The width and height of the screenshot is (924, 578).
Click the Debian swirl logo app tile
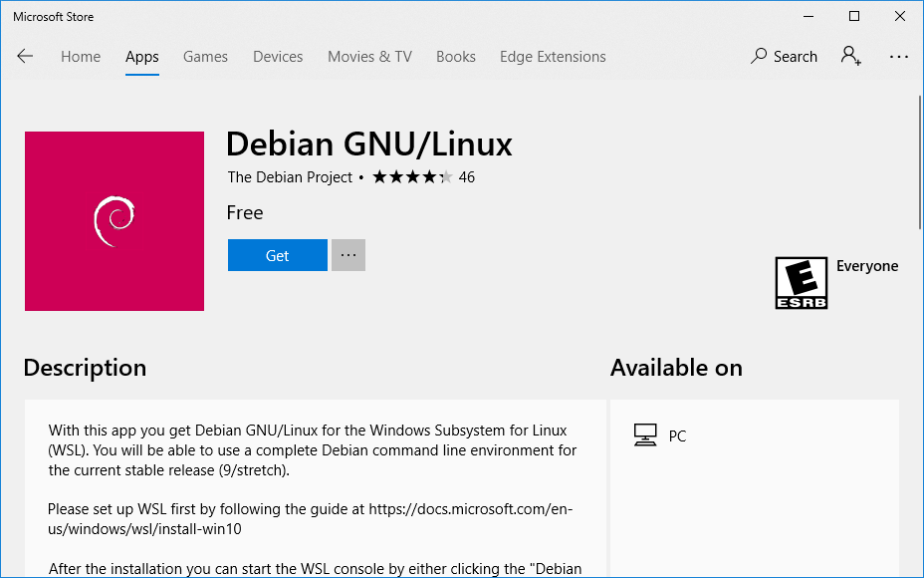(x=115, y=221)
